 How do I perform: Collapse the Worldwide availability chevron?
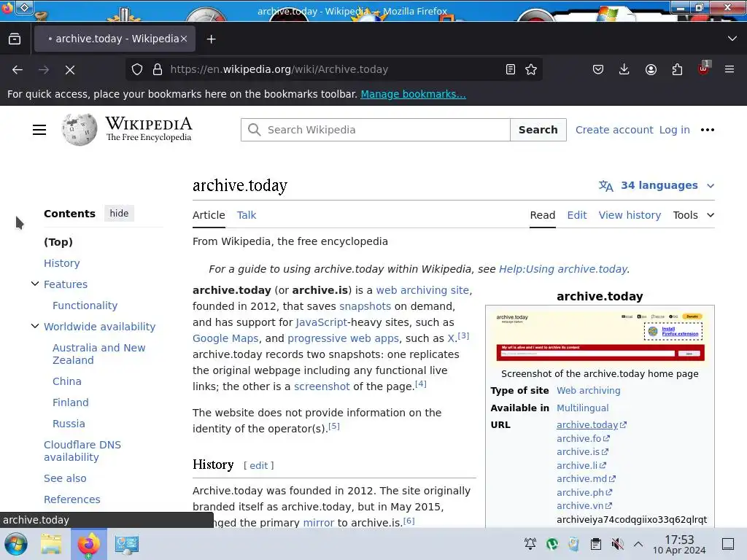35,326
